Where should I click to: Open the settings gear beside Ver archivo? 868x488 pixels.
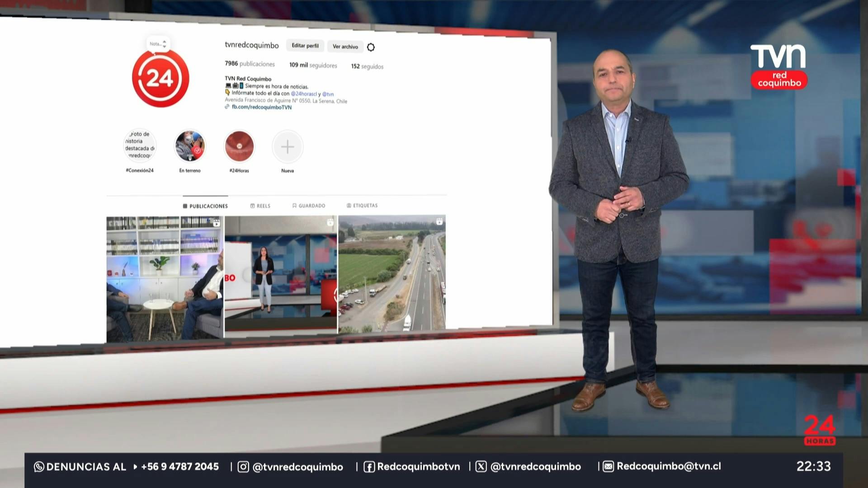[371, 47]
